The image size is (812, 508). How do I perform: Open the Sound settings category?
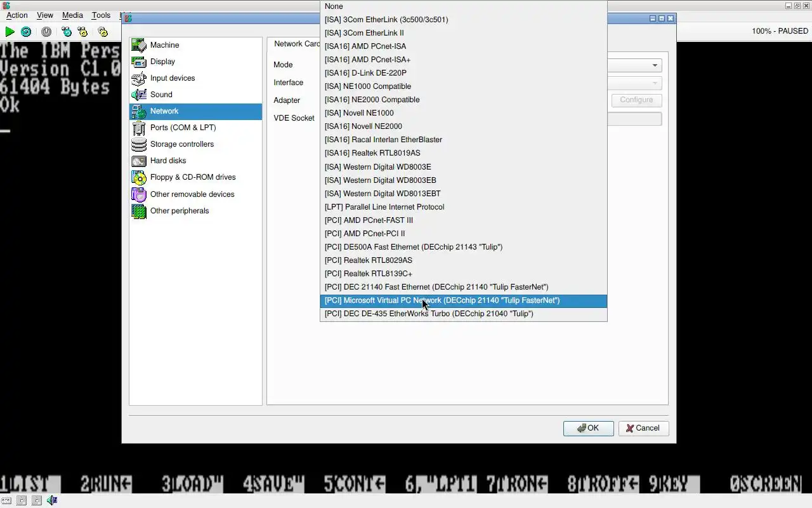tap(195, 95)
